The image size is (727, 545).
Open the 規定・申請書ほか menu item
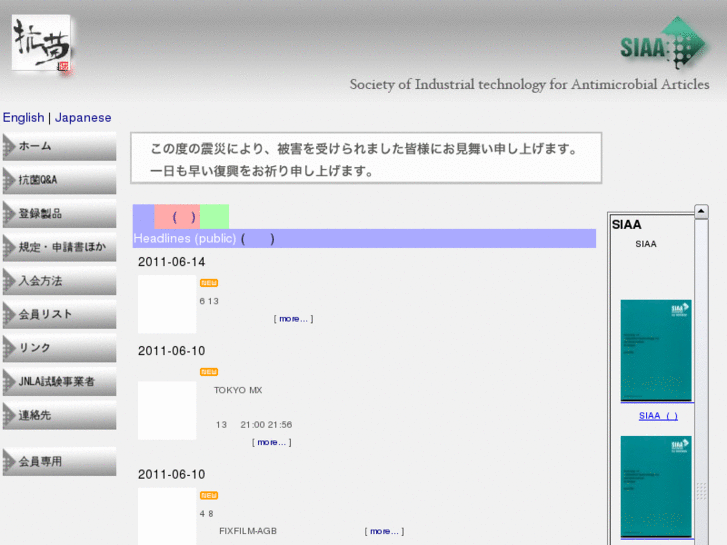(59, 247)
